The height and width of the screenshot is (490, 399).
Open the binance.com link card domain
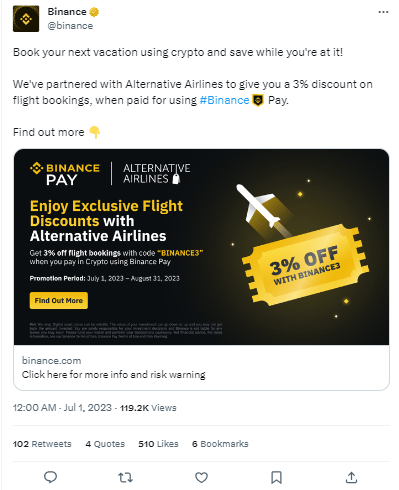(52, 361)
